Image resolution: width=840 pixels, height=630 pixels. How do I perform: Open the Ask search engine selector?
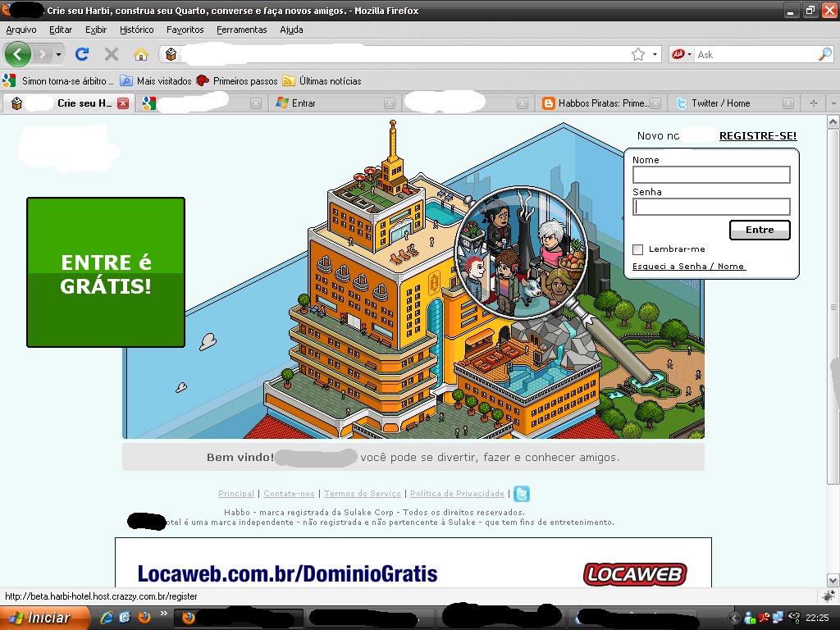[682, 54]
